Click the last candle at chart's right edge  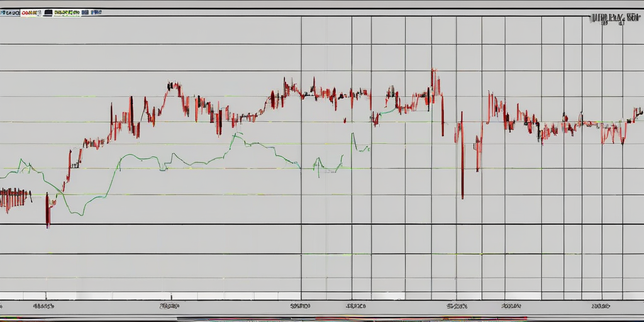click(638, 113)
